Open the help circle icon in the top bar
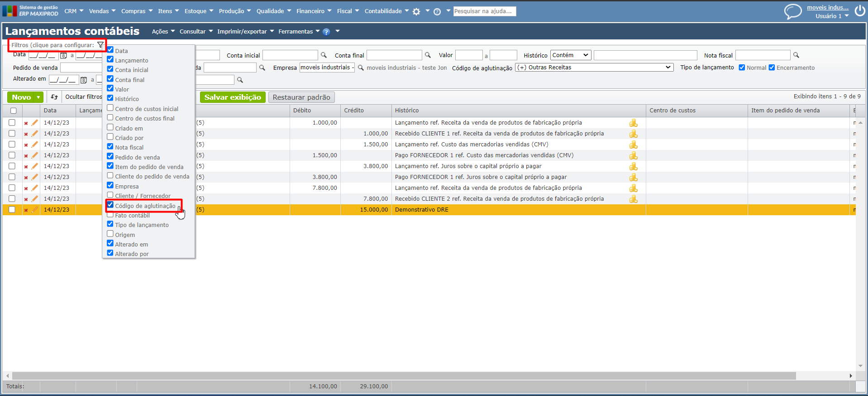This screenshot has width=868, height=396. coord(437,11)
